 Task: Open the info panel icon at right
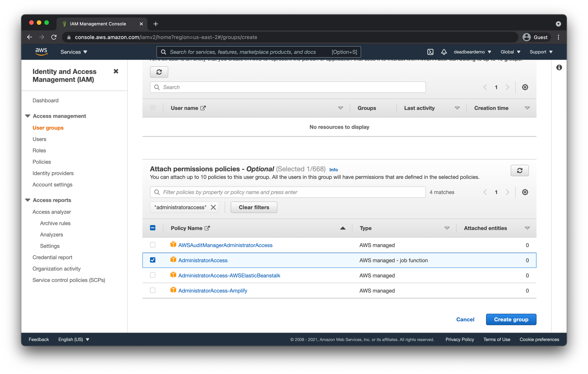tap(559, 68)
